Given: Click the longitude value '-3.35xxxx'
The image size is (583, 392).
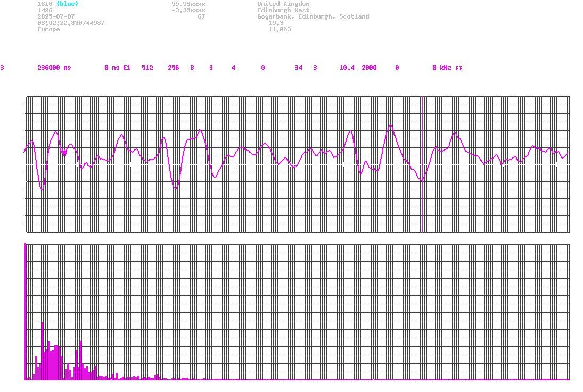Looking at the screenshot, I should pos(188,10).
